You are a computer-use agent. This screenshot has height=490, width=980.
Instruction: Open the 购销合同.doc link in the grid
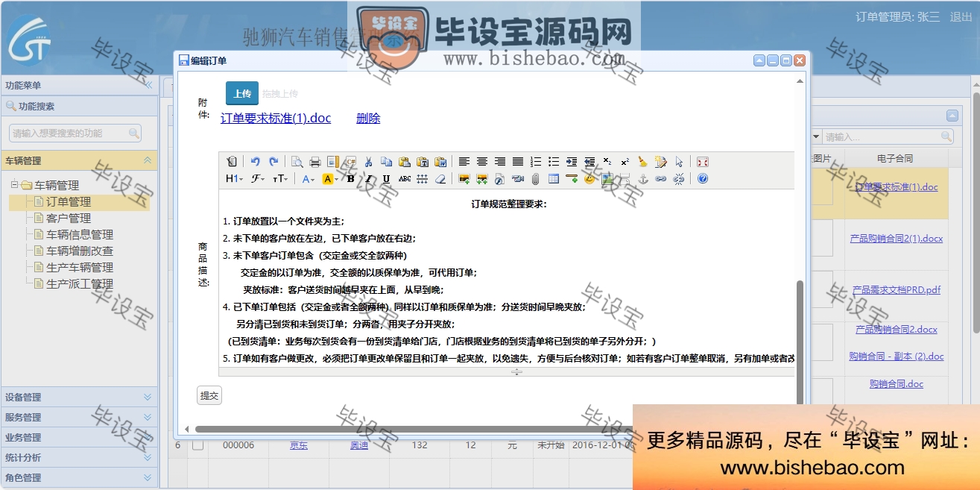click(x=897, y=384)
